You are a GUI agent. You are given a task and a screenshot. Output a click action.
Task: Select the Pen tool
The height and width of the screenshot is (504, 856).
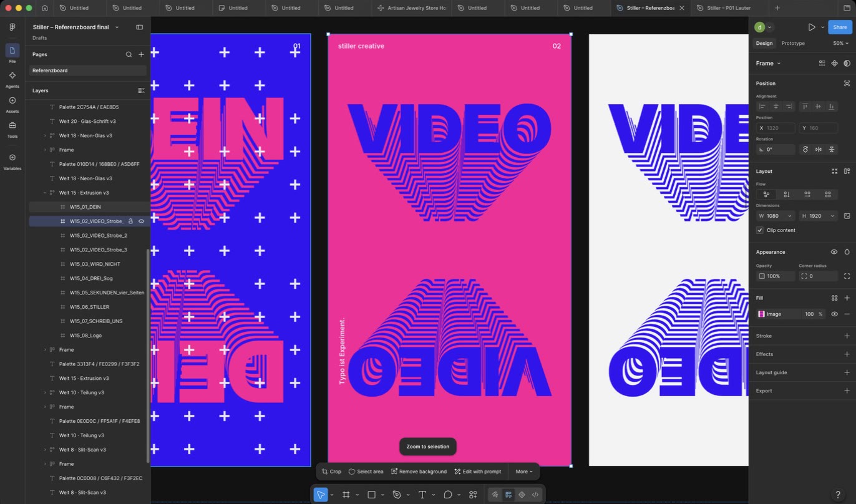point(397,495)
